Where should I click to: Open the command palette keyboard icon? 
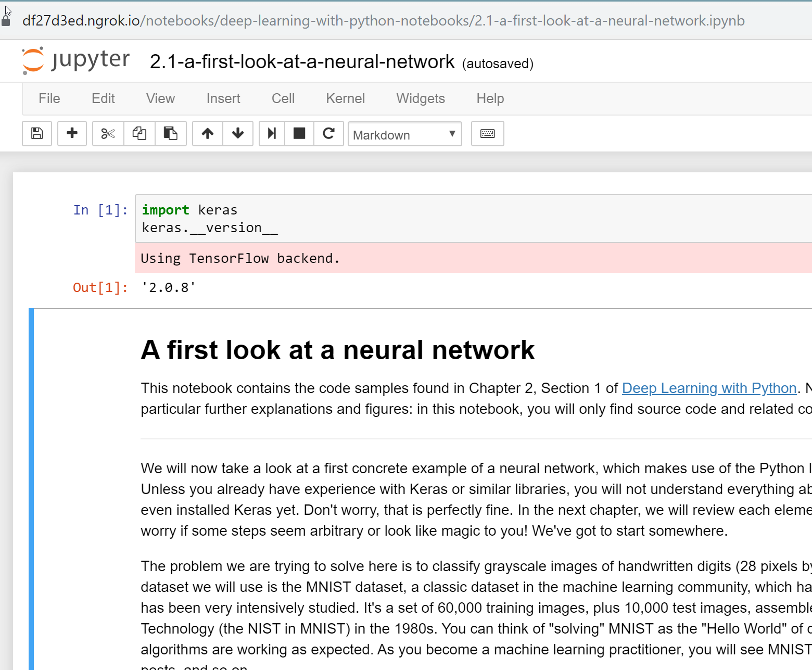tap(488, 134)
